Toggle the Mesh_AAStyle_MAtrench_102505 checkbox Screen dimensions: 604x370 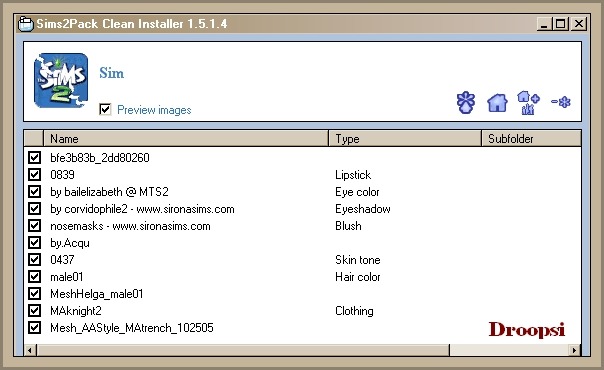point(34,327)
